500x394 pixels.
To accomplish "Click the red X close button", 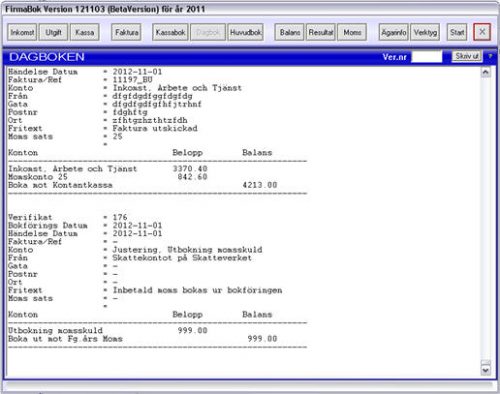I will 482,32.
